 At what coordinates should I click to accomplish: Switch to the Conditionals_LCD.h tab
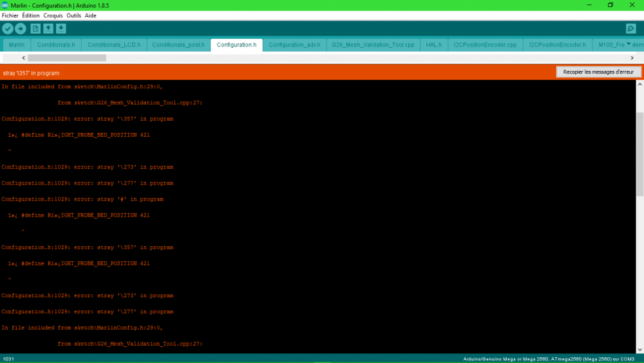coord(114,44)
